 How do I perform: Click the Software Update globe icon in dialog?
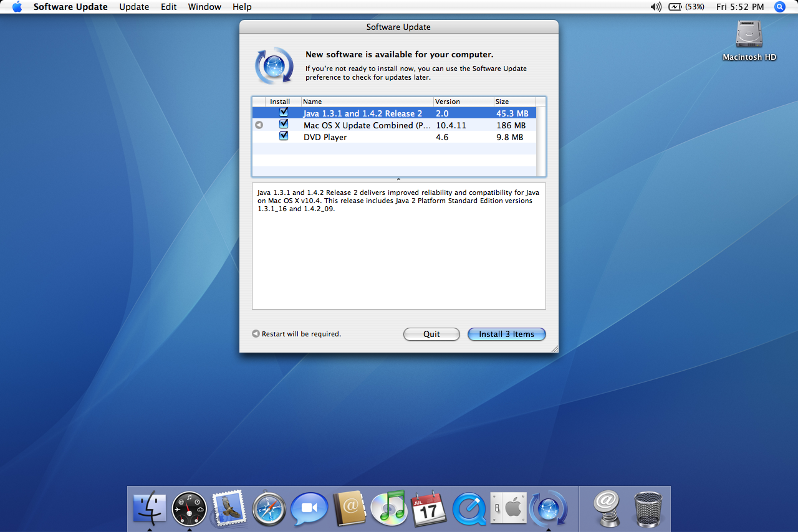click(274, 65)
